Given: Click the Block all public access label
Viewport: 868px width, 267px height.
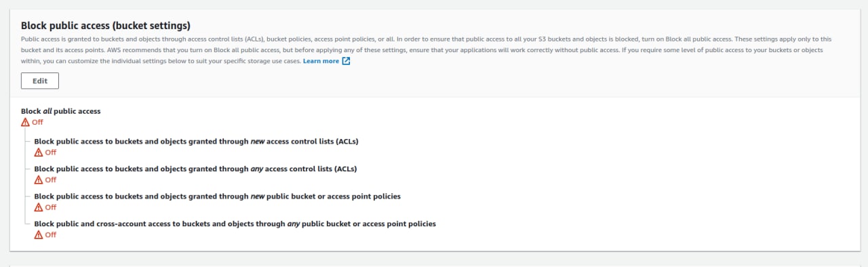Looking at the screenshot, I should tap(61, 111).
